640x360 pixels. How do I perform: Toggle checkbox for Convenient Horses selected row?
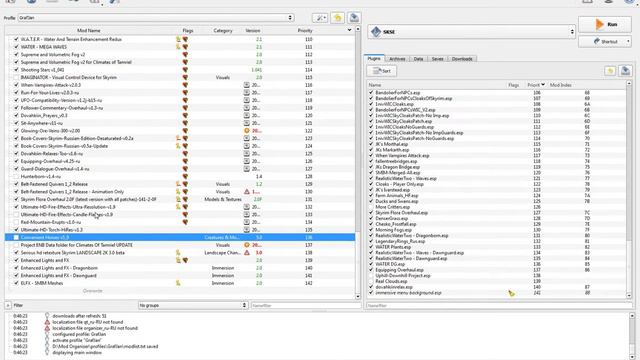click(16, 237)
